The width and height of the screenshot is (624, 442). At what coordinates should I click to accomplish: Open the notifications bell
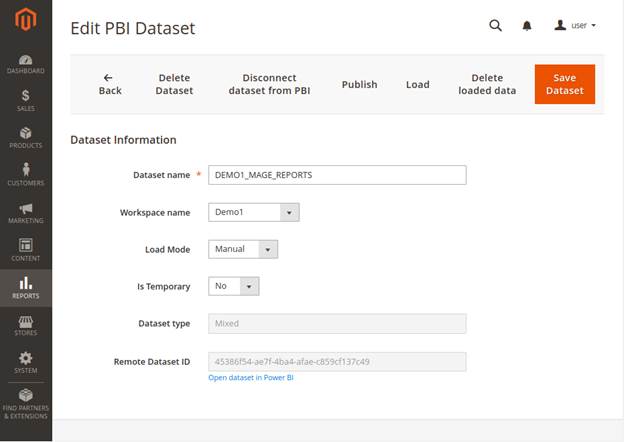point(527,26)
